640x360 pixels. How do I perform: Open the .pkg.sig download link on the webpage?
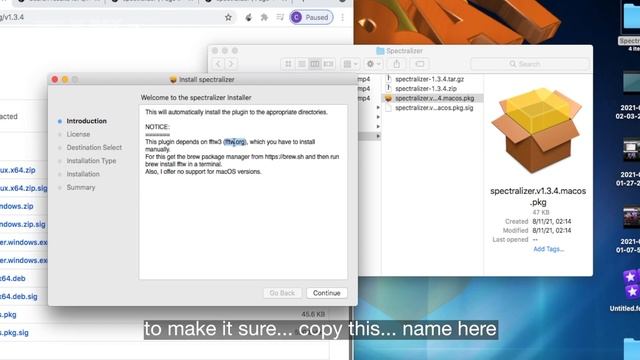[x=14, y=333]
